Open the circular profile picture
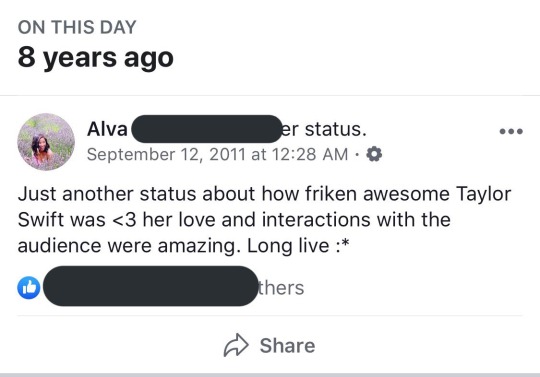Screen dimensions: 540x377 click(x=46, y=142)
